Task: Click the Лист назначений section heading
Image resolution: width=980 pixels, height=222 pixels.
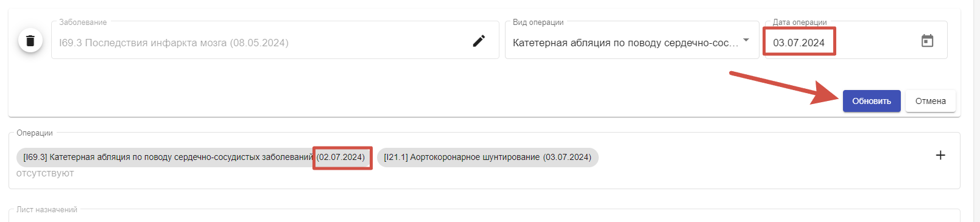Action: [47, 209]
